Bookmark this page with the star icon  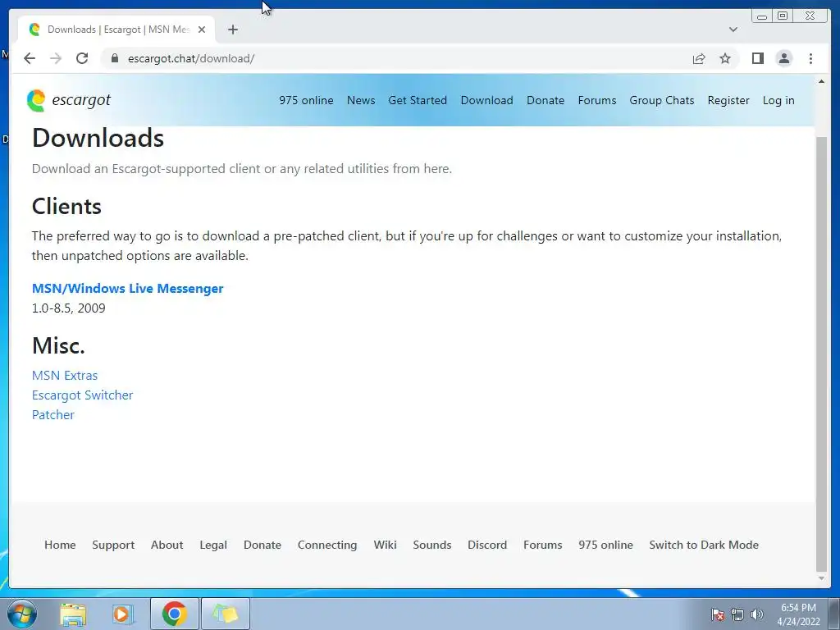click(725, 58)
